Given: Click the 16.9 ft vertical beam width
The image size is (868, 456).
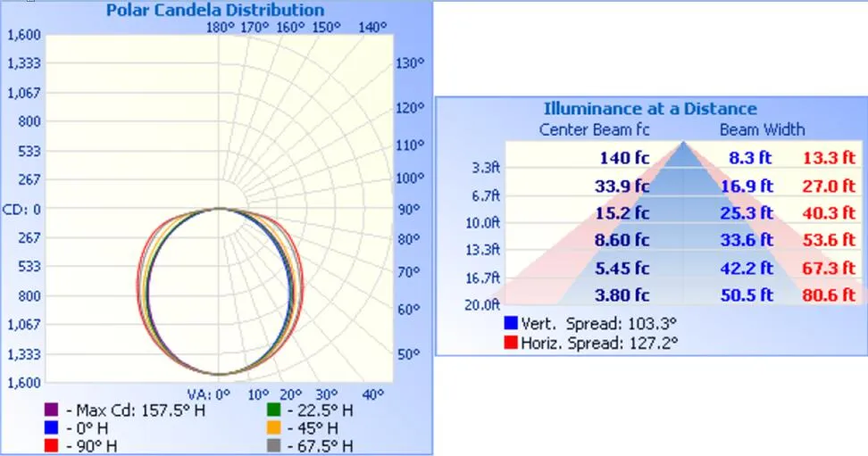Looking at the screenshot, I should pyautogui.click(x=747, y=186).
